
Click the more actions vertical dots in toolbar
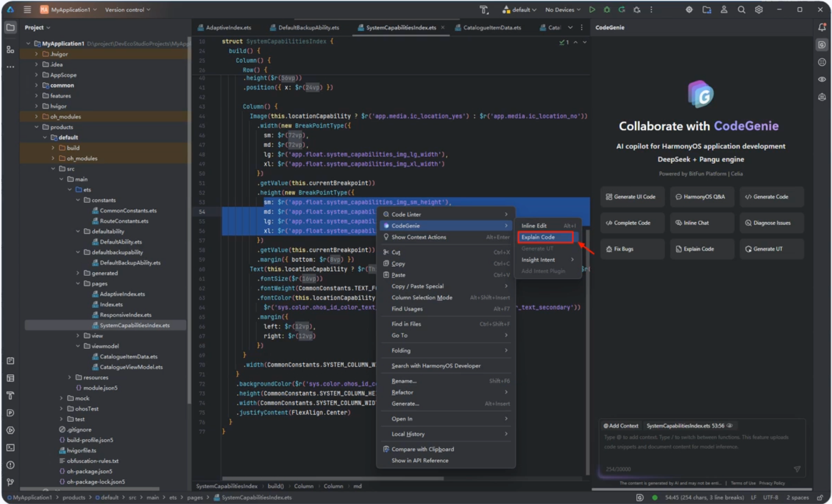651,10
